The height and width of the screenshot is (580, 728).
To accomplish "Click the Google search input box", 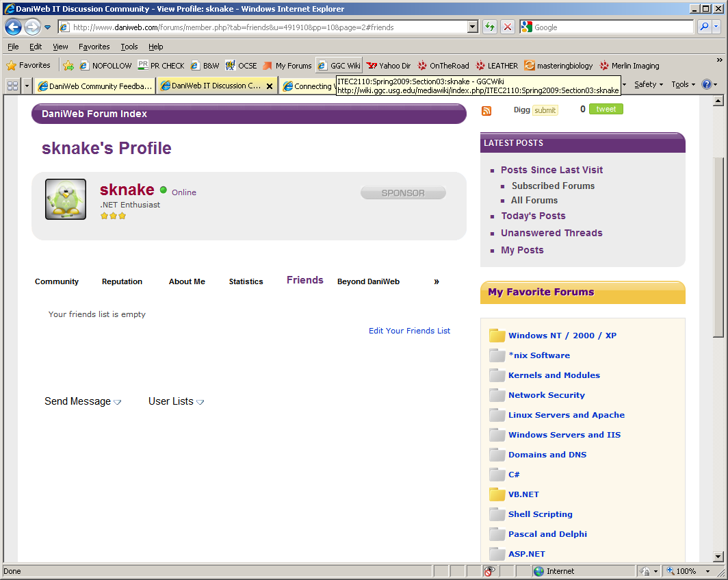I will (613, 27).
